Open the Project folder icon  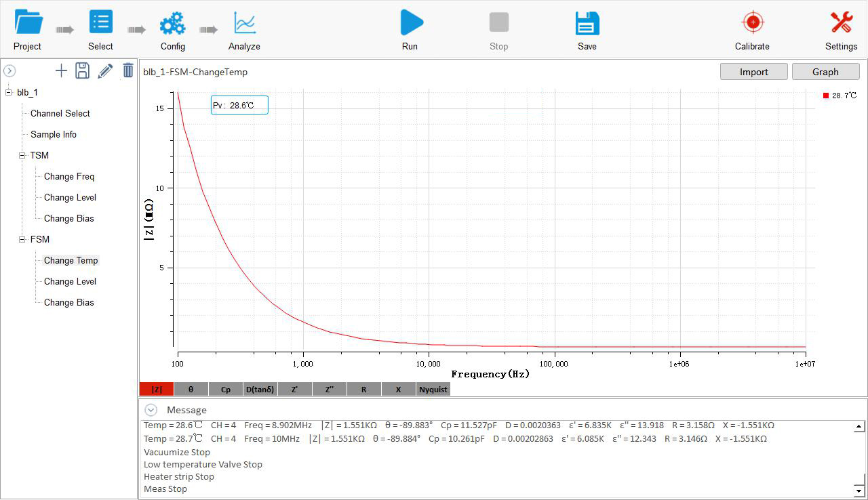point(28,22)
